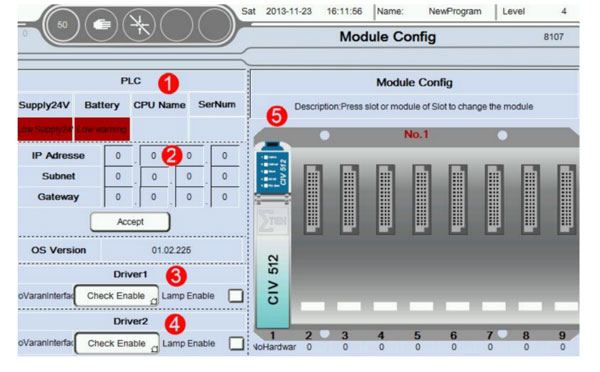Click the Accept button for network settings
The height and width of the screenshot is (372, 600).
coord(130,222)
